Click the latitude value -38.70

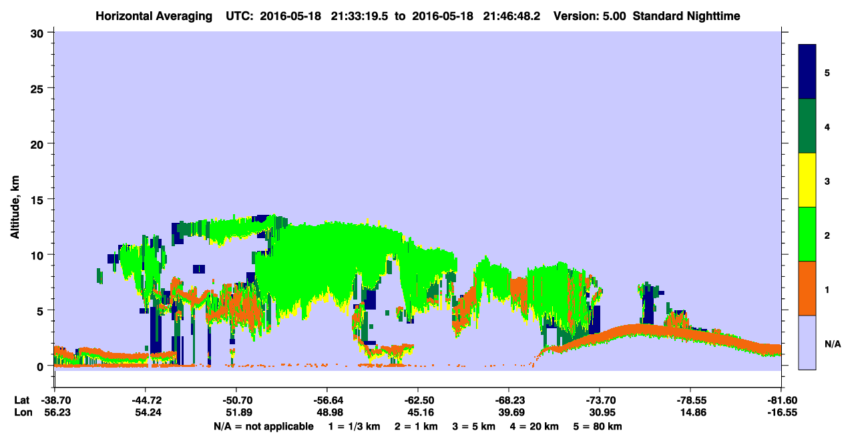[x=54, y=400]
